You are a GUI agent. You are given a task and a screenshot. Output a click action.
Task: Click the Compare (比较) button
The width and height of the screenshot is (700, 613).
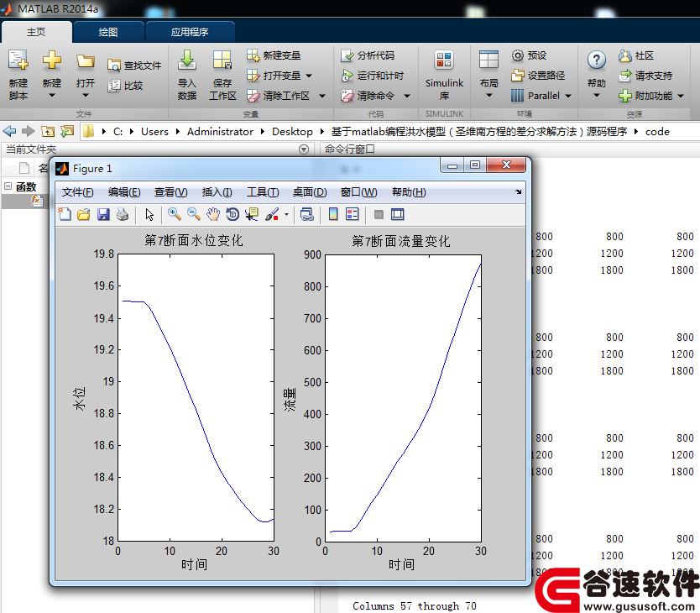125,86
